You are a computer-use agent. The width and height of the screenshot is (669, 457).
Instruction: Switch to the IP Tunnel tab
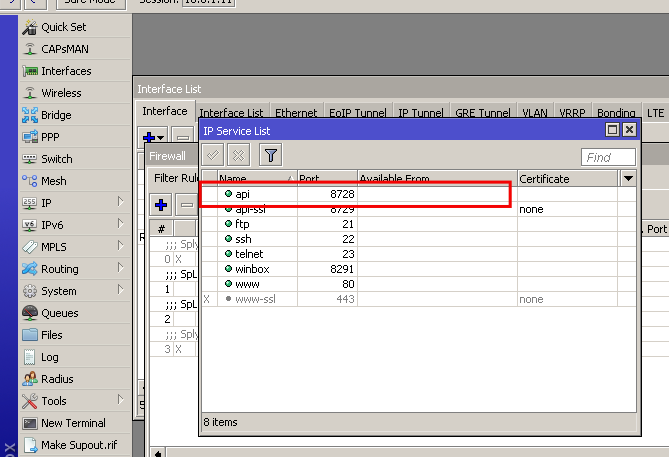click(x=421, y=113)
